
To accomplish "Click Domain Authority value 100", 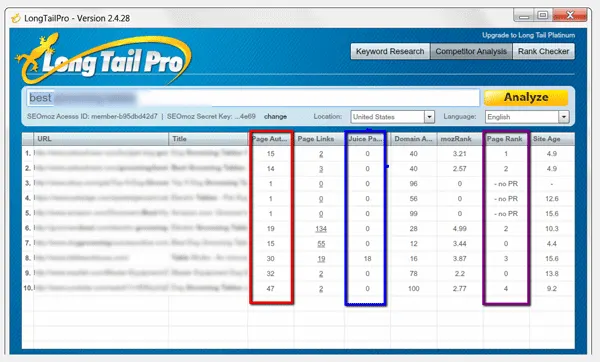I will click(414, 289).
